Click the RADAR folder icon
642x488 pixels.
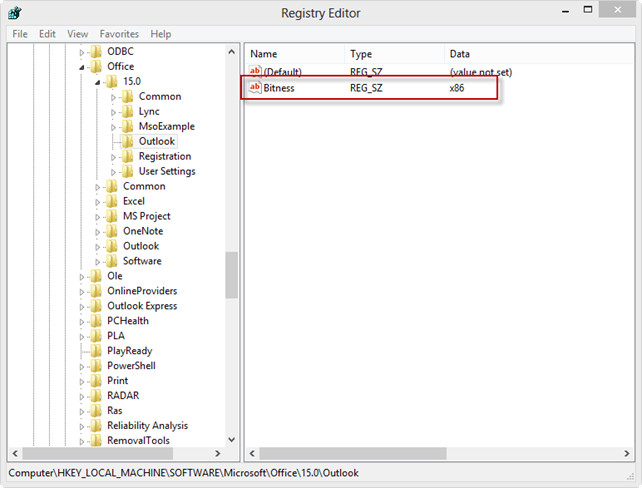96,395
